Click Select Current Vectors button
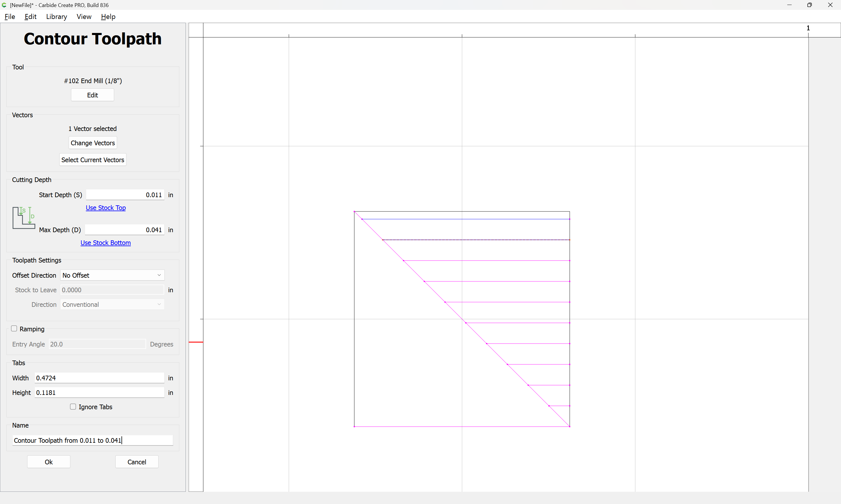Screen dimensions: 841x504 point(93,160)
